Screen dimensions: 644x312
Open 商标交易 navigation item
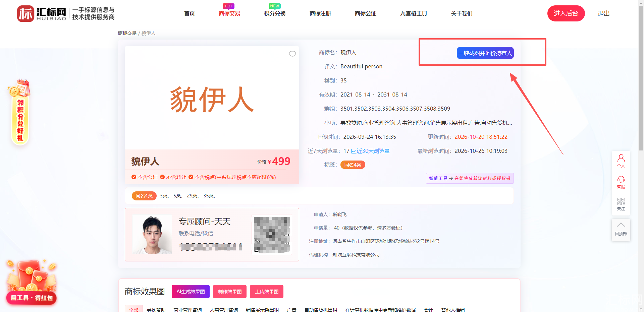[229, 13]
